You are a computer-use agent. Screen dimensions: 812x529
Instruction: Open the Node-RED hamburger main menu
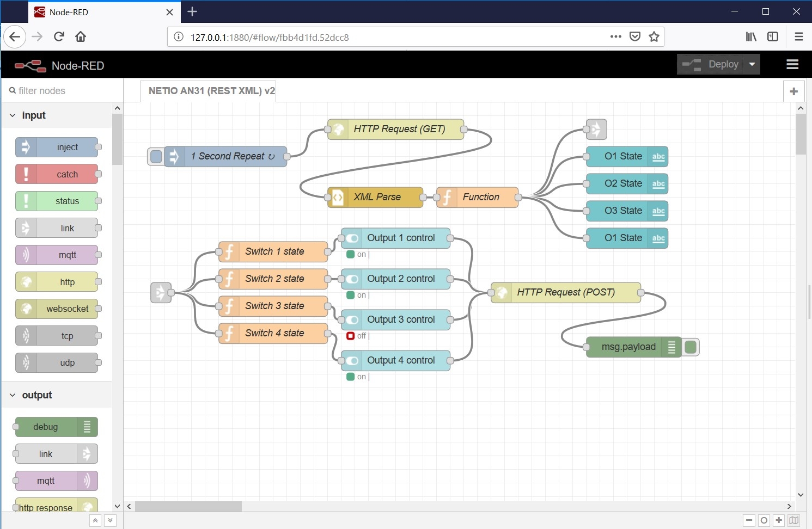pos(792,65)
